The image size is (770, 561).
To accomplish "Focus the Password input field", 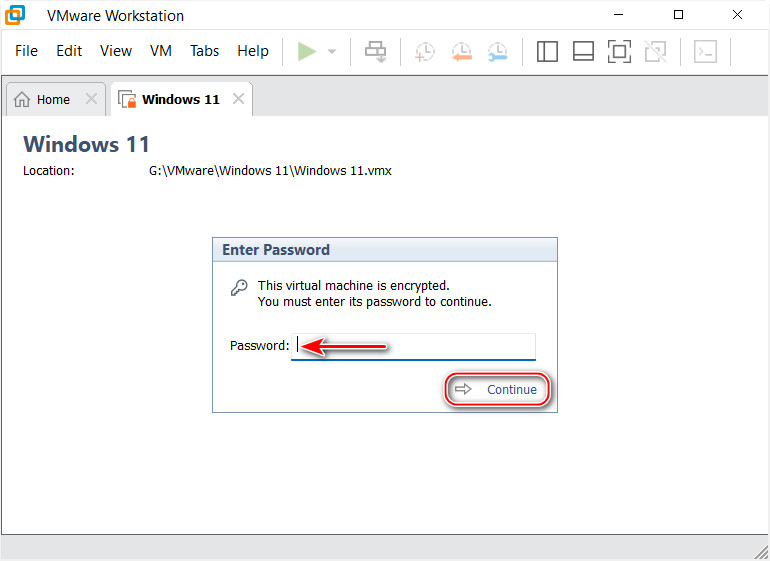I will pos(413,346).
